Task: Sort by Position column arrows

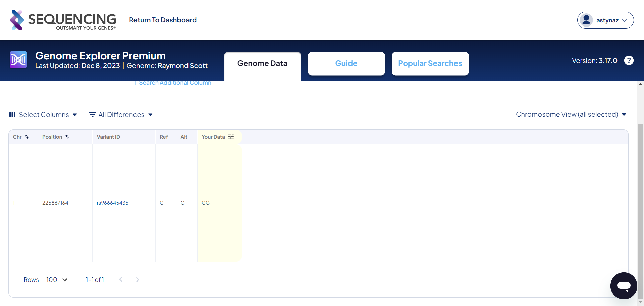Action: pos(67,137)
